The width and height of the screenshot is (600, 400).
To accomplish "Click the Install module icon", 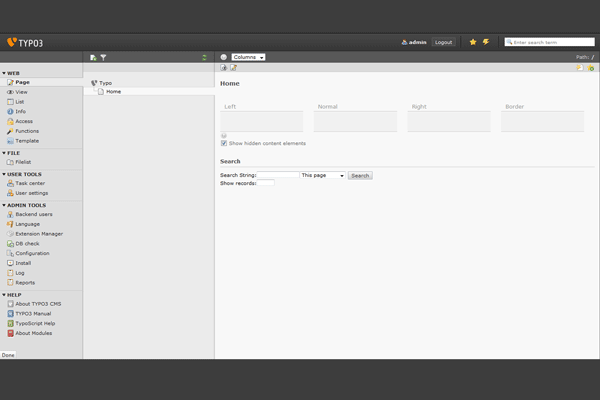I will (10, 263).
